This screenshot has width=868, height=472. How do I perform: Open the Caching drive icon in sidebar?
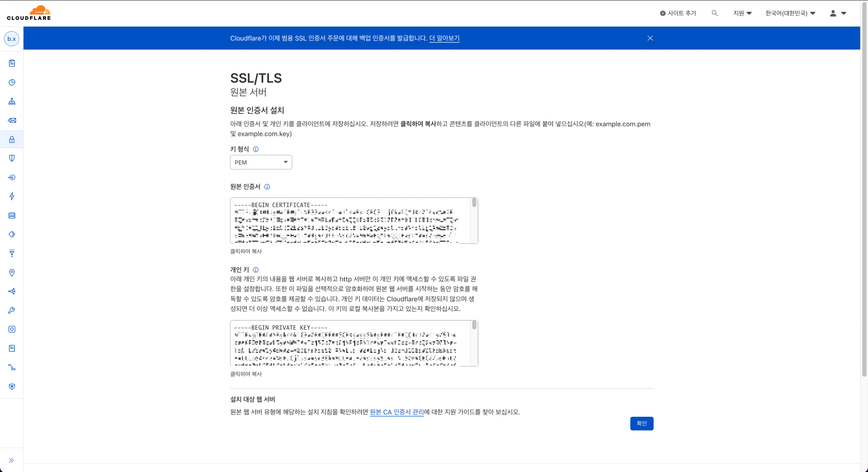click(12, 215)
